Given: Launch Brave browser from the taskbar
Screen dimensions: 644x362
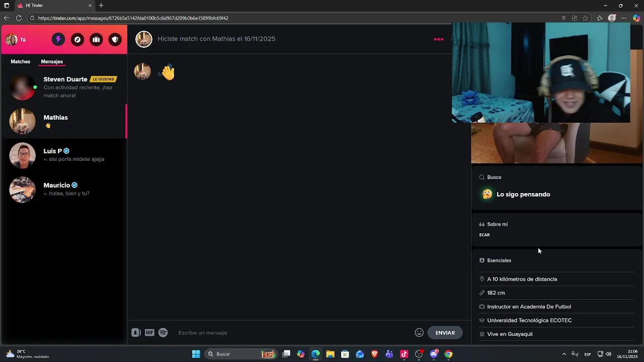Looking at the screenshot, I should (374, 354).
